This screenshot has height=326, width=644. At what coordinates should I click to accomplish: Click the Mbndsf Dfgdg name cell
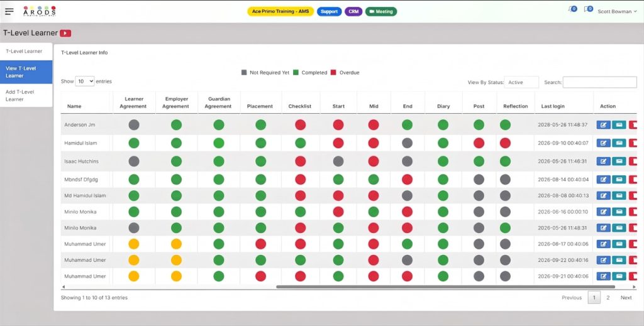81,179
